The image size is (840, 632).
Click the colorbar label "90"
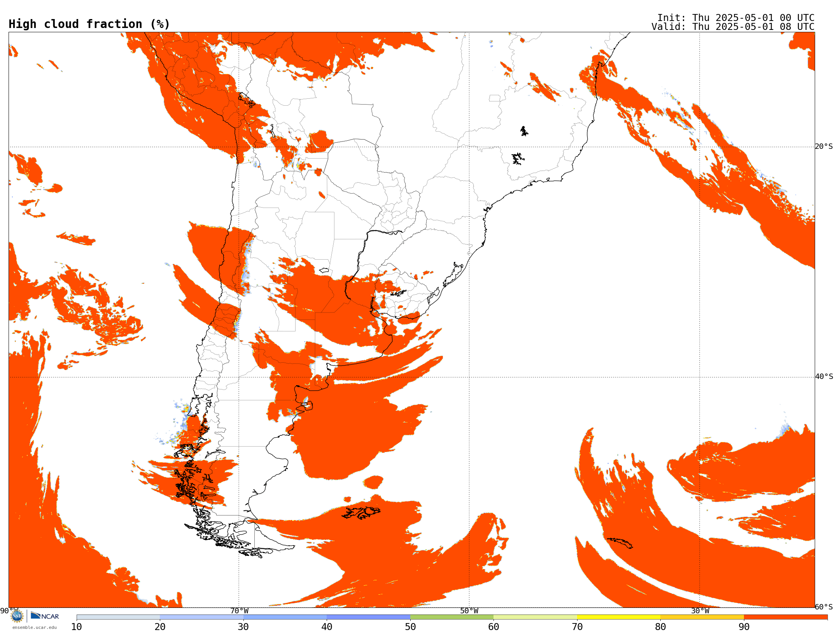(x=744, y=627)
